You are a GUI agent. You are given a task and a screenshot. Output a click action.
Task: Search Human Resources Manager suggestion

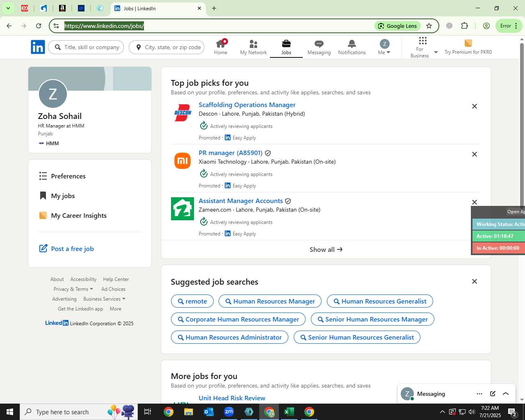tap(270, 301)
